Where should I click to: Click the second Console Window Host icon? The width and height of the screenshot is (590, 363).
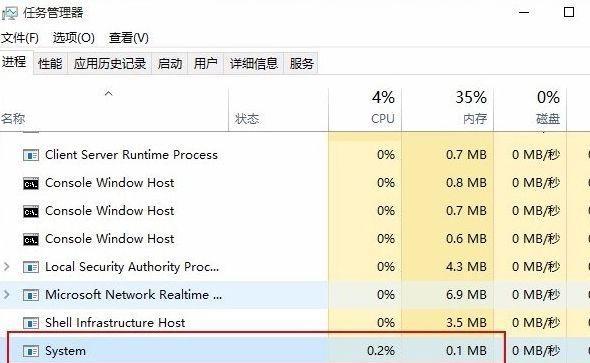click(x=31, y=211)
